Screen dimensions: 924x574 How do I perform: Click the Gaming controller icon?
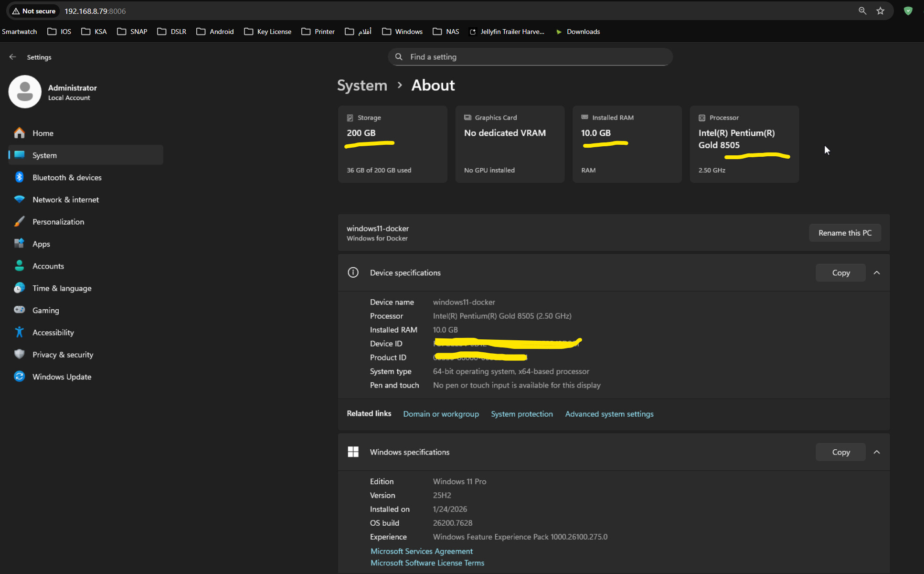pos(19,310)
